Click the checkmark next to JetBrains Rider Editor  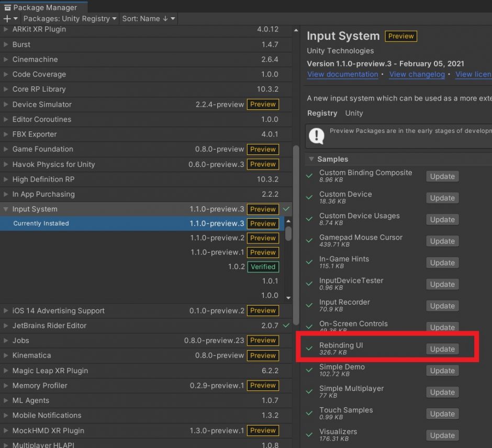tap(286, 325)
